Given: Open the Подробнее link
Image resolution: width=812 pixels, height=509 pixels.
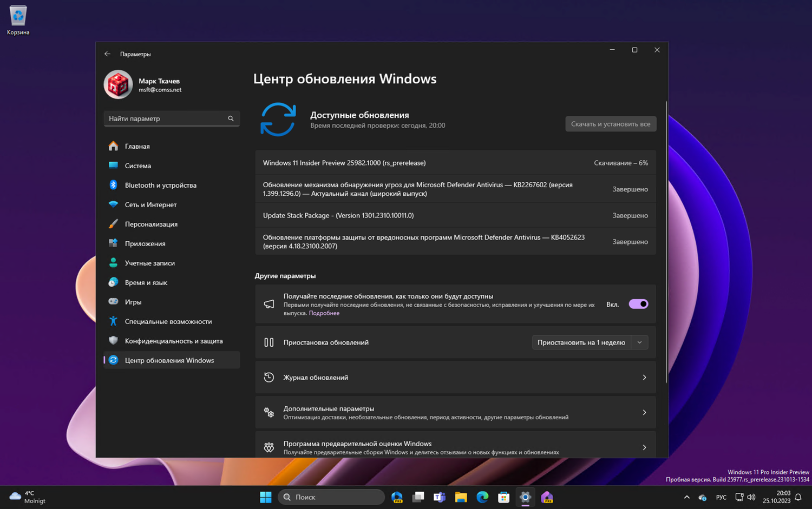Looking at the screenshot, I should pyautogui.click(x=324, y=313).
